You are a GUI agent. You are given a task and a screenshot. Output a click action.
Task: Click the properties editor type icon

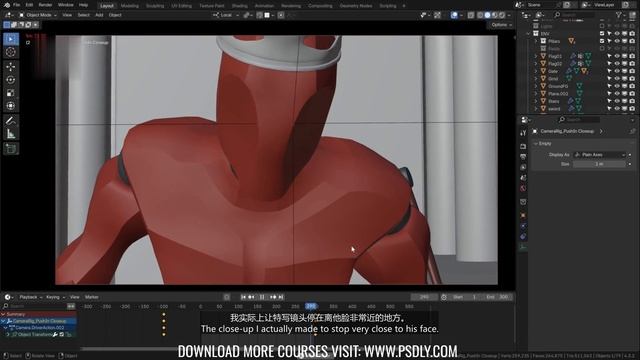pos(526,120)
